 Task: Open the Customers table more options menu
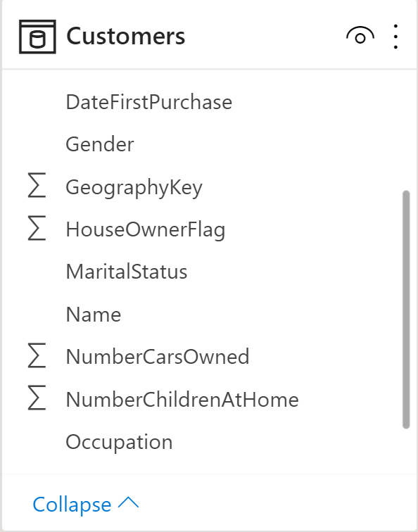395,37
